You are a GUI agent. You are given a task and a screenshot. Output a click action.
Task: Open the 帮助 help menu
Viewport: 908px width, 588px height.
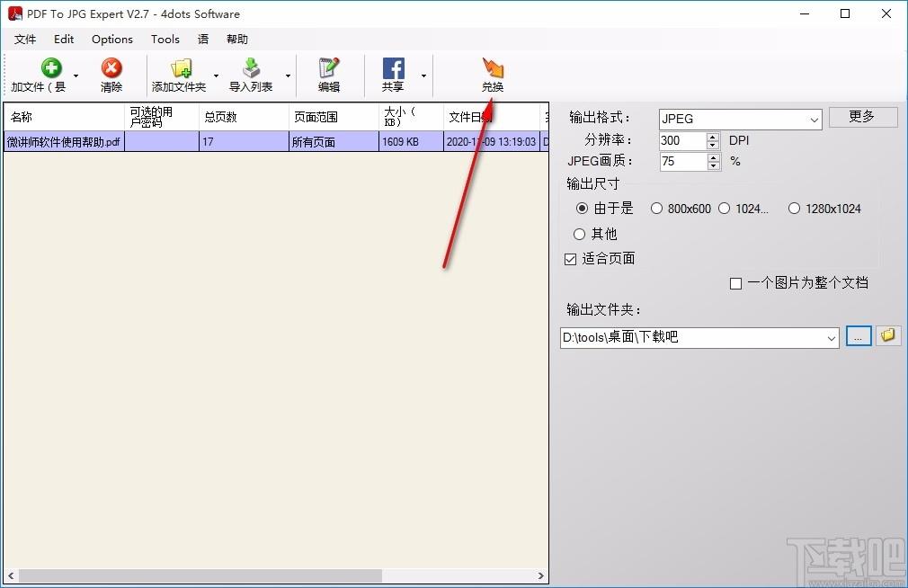(236, 39)
